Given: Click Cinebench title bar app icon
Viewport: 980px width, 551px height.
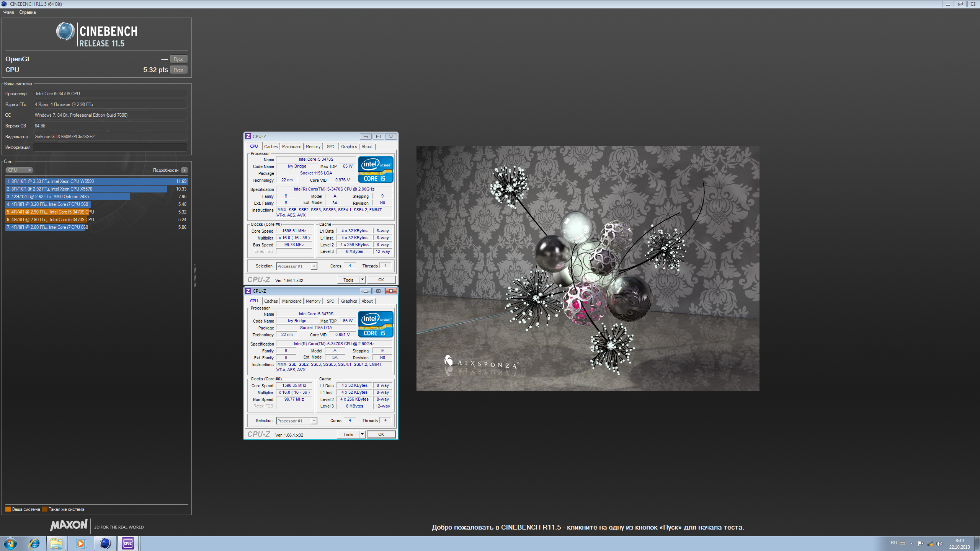Looking at the screenshot, I should [x=4, y=4].
